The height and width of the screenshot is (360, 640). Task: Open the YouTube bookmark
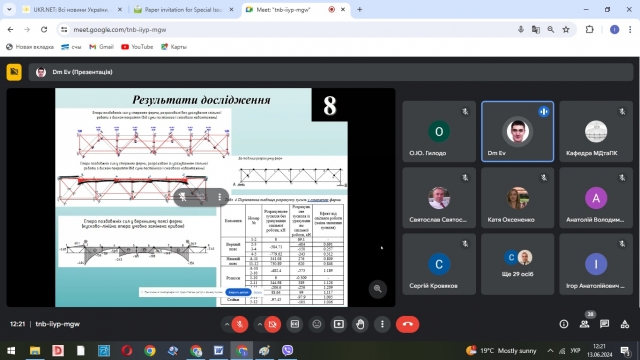pos(137,47)
